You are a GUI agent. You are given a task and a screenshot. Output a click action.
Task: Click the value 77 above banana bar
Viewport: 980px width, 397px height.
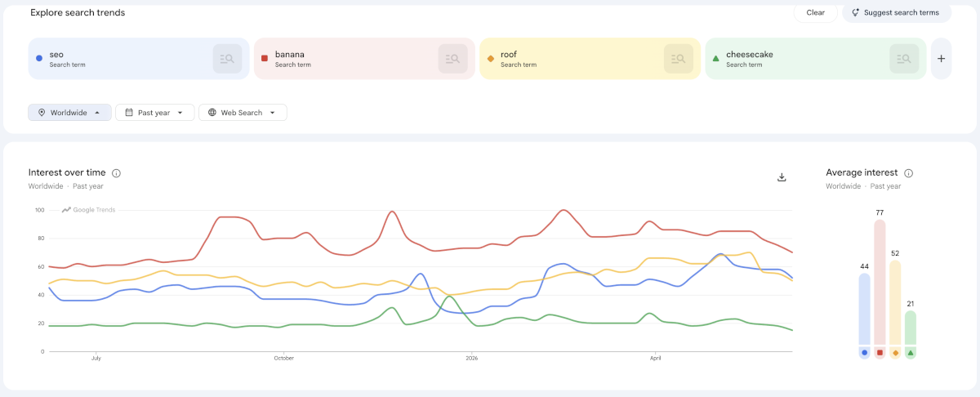tap(880, 212)
